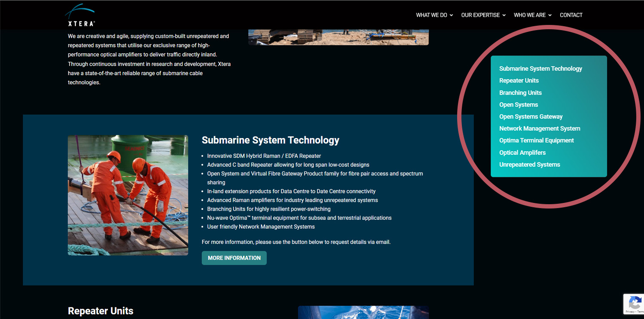
Task: Click the User friendly Network Management bullet
Action: (x=261, y=227)
